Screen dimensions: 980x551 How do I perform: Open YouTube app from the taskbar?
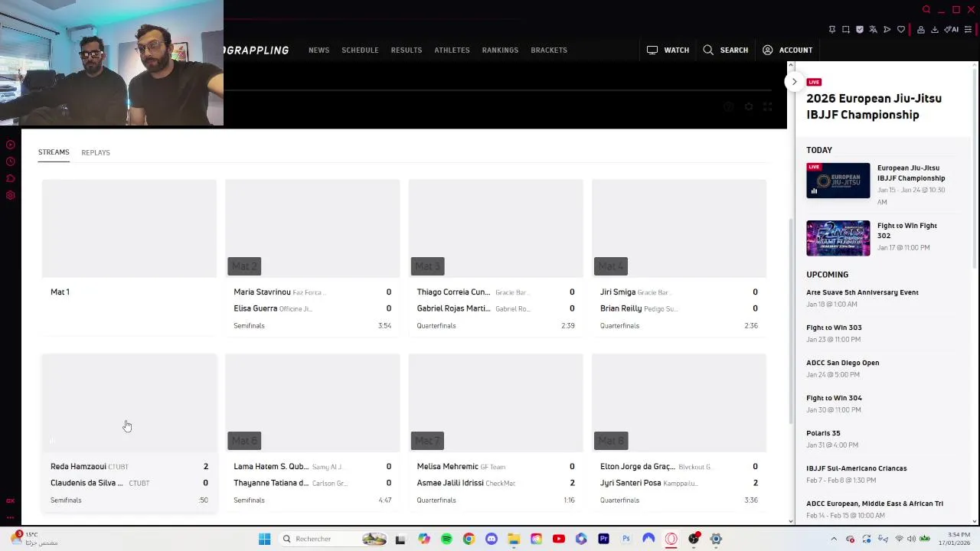click(559, 539)
